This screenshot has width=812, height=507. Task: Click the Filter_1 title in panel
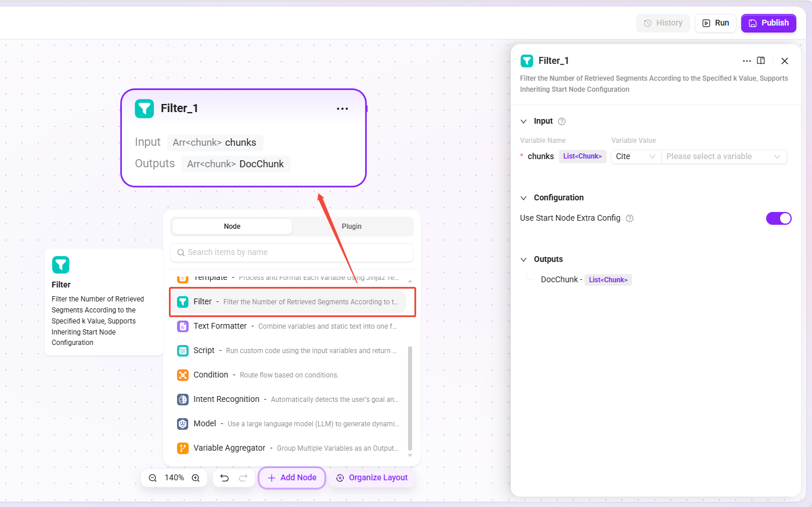click(554, 61)
